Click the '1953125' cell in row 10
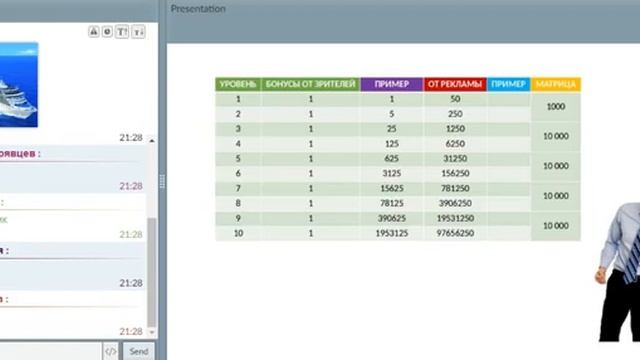Image resolution: width=640 pixels, height=360 pixels. click(x=391, y=233)
